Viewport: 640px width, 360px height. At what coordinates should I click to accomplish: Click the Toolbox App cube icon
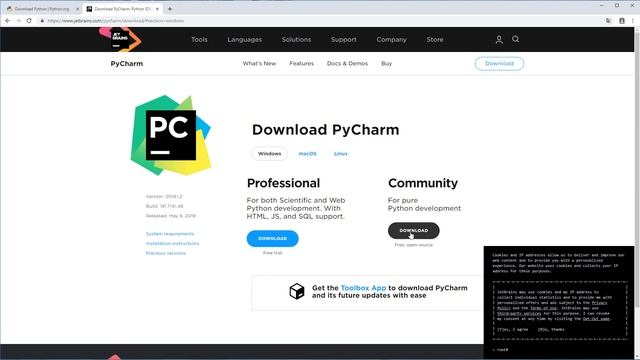[297, 291]
